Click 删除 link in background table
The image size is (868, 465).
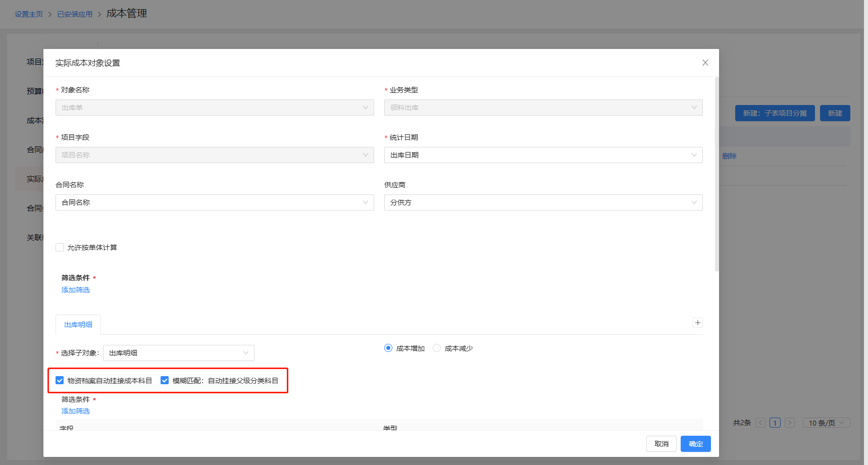(729, 156)
